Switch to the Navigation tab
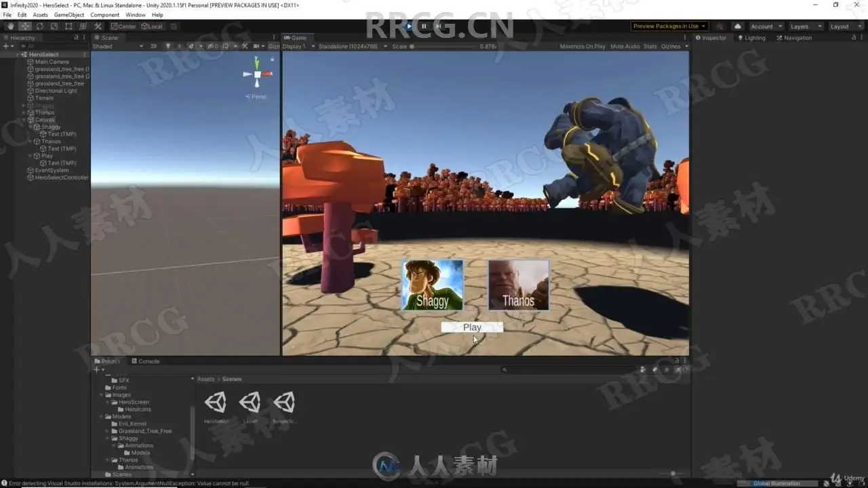The image size is (868, 488). tap(793, 38)
